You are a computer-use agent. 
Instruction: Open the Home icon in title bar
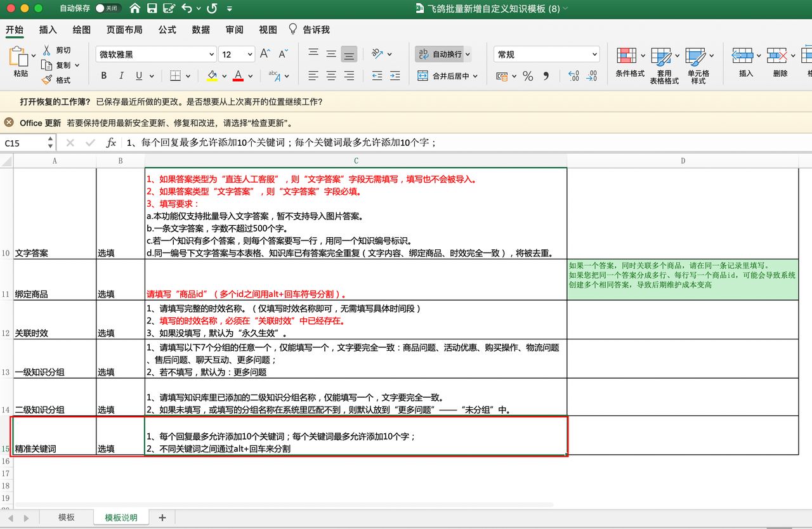click(135, 9)
